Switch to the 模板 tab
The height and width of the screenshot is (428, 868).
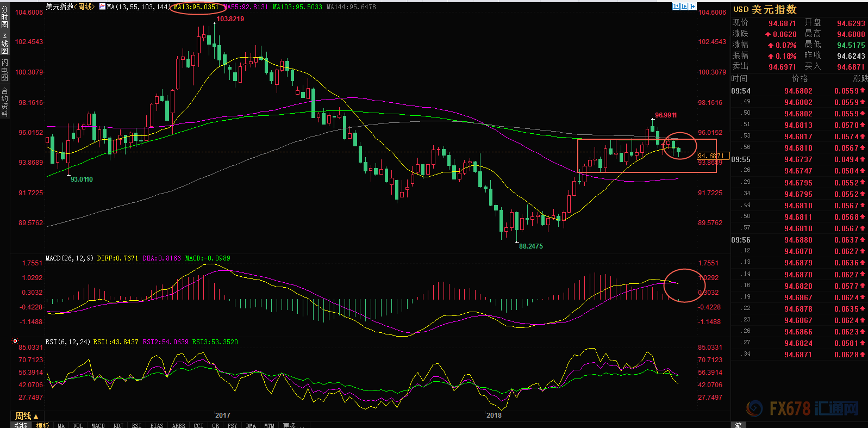pos(43,425)
